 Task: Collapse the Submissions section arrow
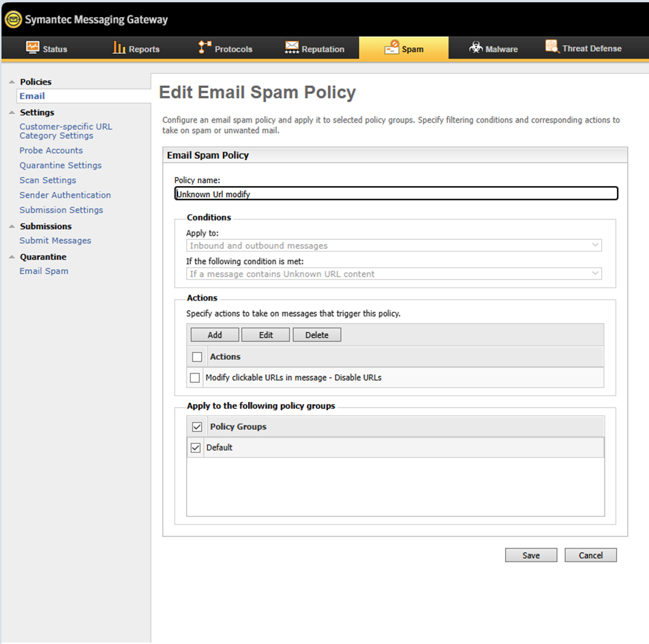[x=12, y=226]
